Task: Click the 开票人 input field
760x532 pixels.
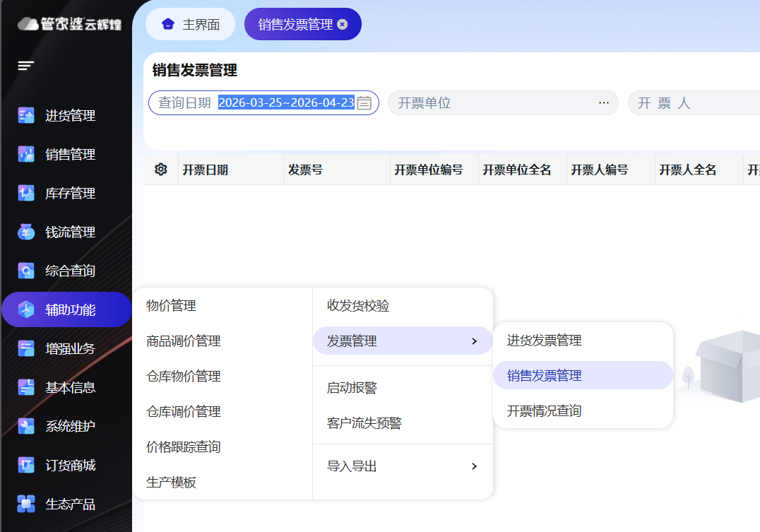Action: (694, 103)
